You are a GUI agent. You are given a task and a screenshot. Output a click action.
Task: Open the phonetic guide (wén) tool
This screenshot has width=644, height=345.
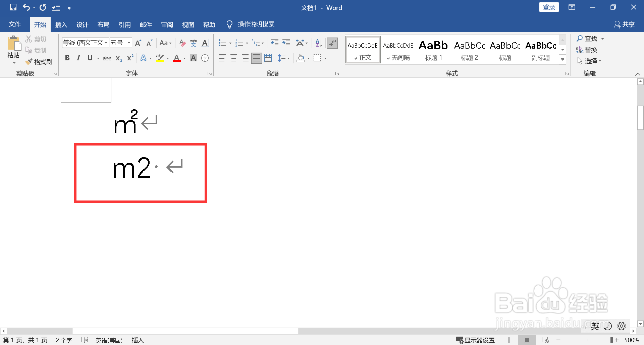click(x=194, y=43)
